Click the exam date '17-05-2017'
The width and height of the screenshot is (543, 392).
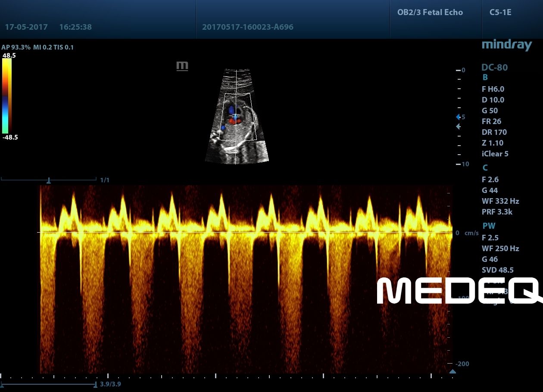(27, 27)
